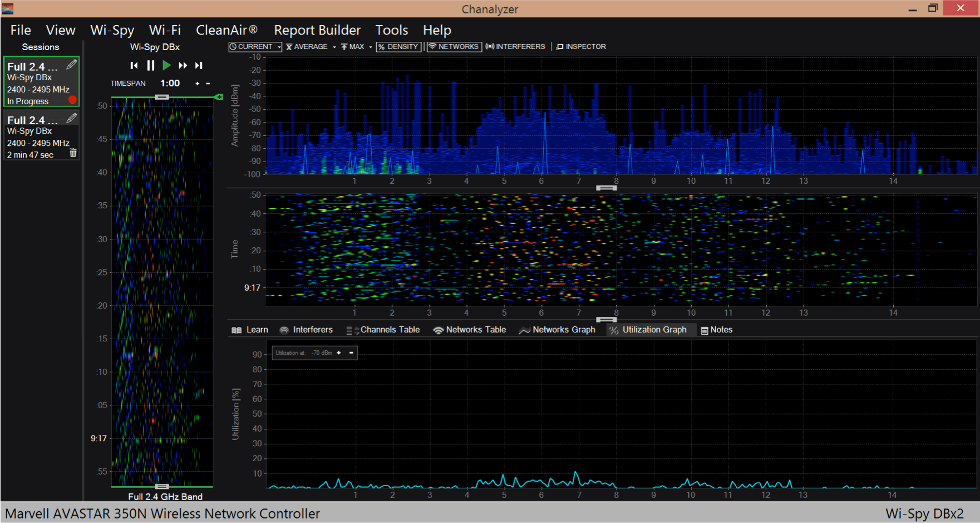980x523 pixels.
Task: Delete the 2 min 47 sec session
Action: [73, 153]
